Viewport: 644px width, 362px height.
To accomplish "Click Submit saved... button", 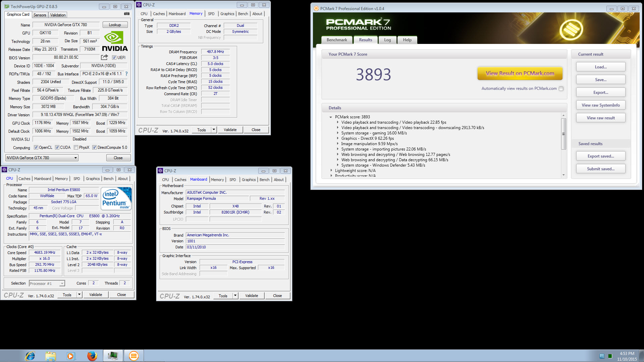I will [x=601, y=169].
